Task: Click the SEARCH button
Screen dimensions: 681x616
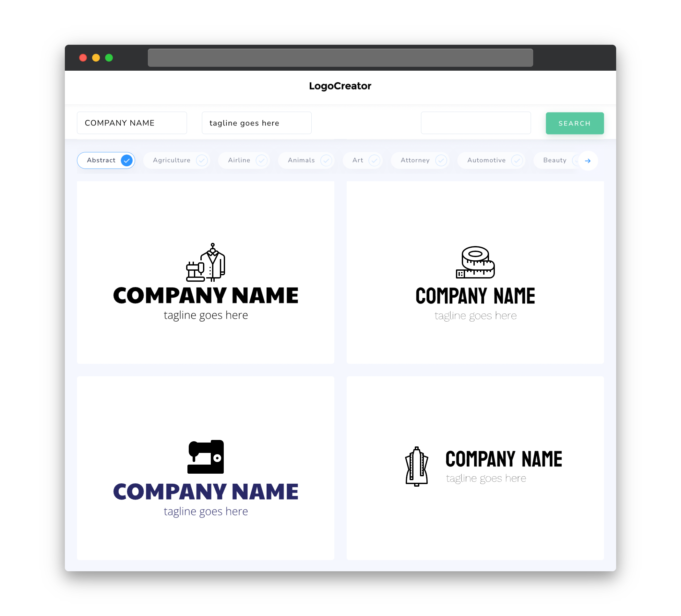Action: 574,123
